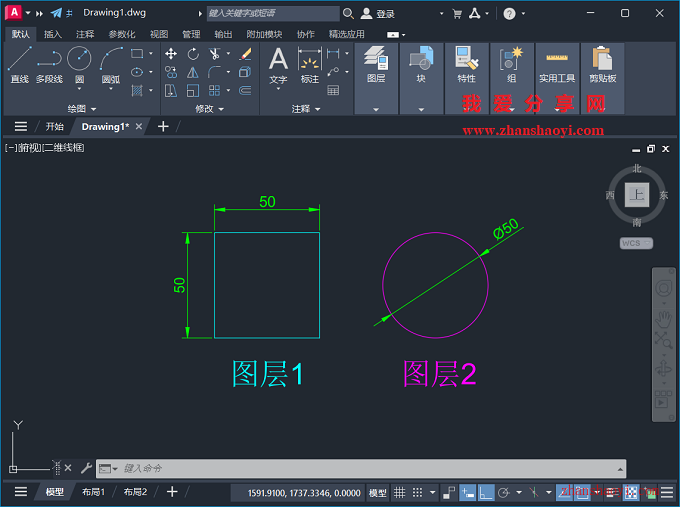Open the Insert (插入) ribbon tab
The height and width of the screenshot is (507, 680).
pyautogui.click(x=52, y=34)
